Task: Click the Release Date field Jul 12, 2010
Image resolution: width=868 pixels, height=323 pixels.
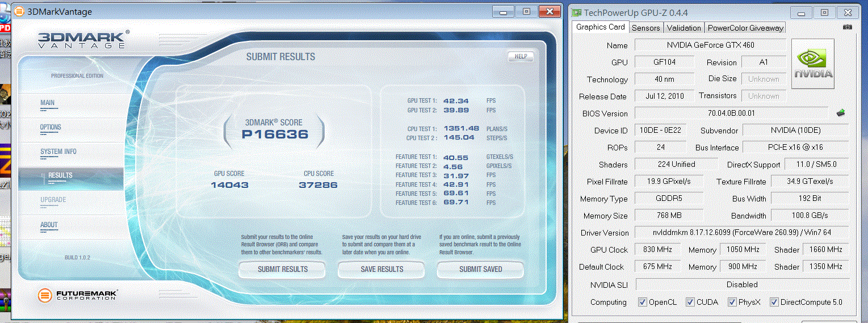Action: (664, 96)
